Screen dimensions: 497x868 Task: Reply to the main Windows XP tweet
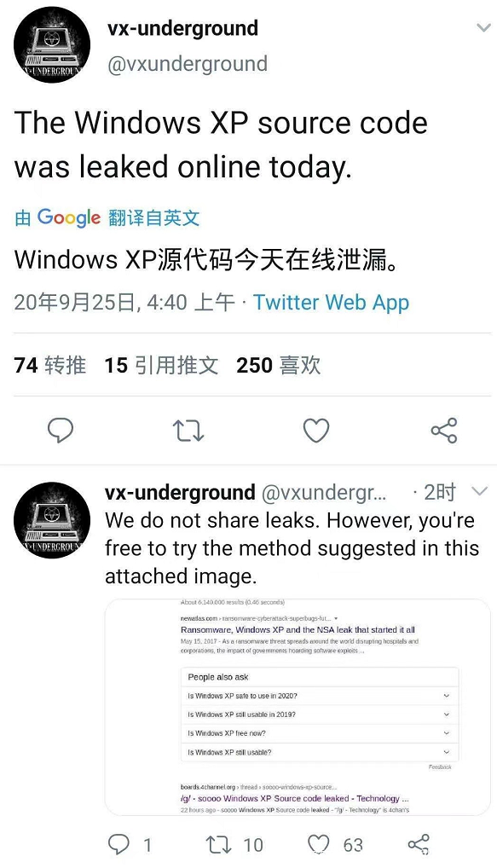61,430
